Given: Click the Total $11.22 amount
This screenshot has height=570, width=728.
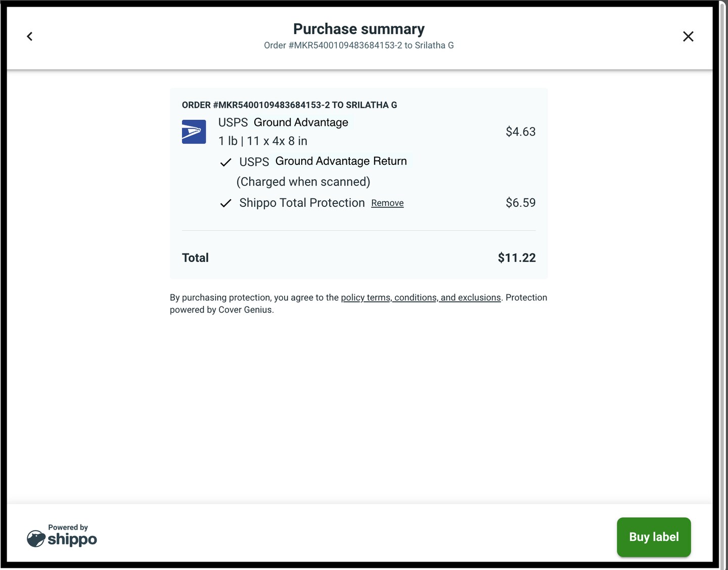Looking at the screenshot, I should (516, 257).
